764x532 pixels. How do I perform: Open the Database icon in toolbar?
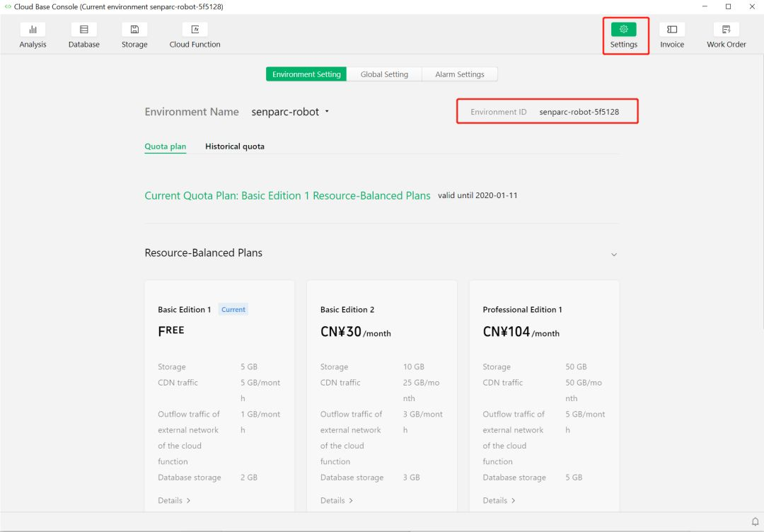(x=83, y=29)
